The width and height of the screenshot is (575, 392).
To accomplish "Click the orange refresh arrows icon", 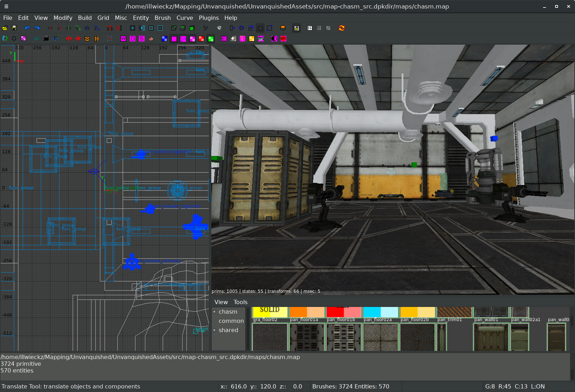I will point(342,28).
